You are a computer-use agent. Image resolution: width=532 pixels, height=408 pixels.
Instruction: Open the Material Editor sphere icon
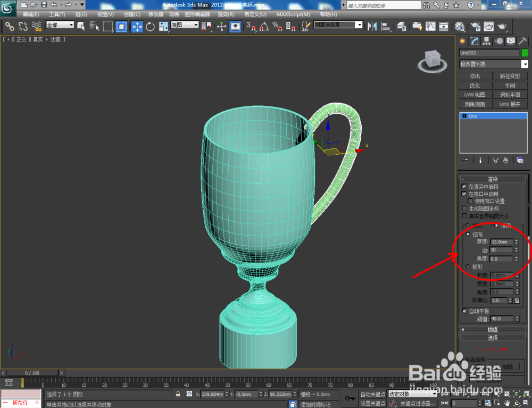click(460, 26)
